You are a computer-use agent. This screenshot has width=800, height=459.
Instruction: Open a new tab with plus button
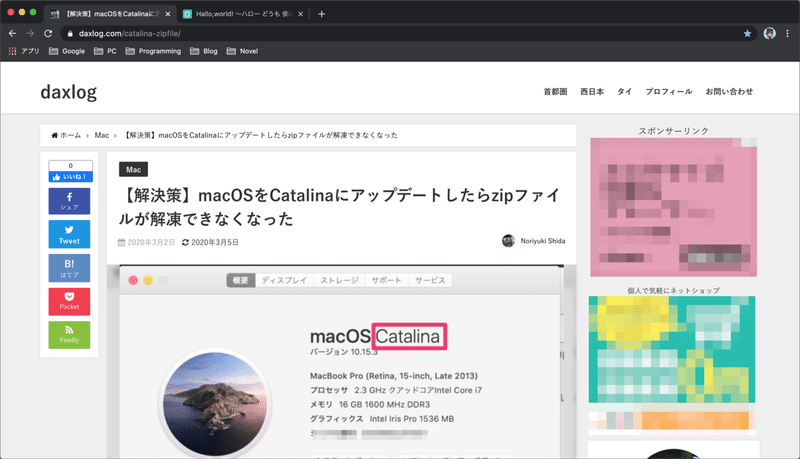coord(321,14)
